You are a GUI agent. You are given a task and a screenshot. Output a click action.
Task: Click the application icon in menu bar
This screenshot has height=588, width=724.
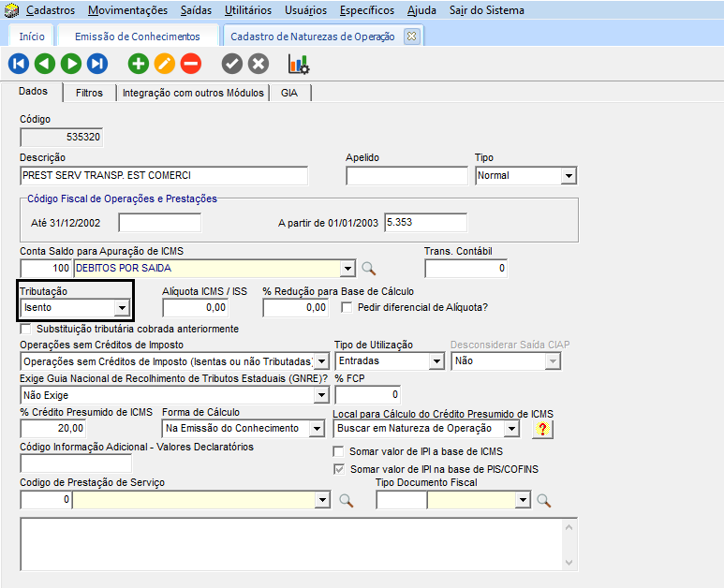point(11,10)
